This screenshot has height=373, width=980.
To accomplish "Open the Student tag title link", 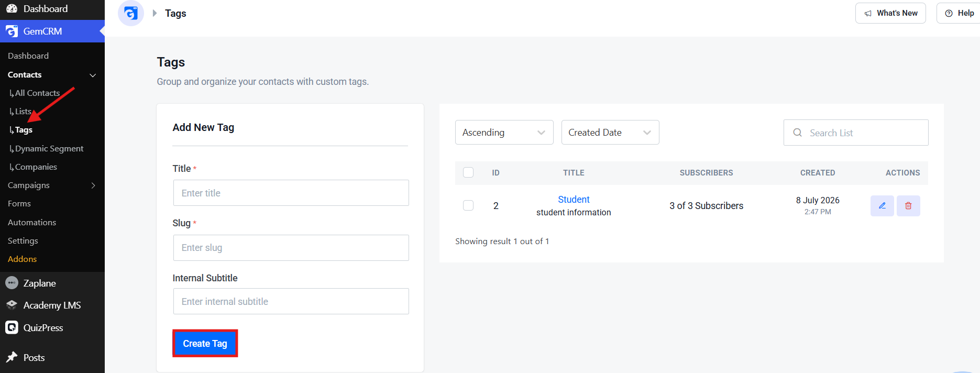I will [x=574, y=200].
